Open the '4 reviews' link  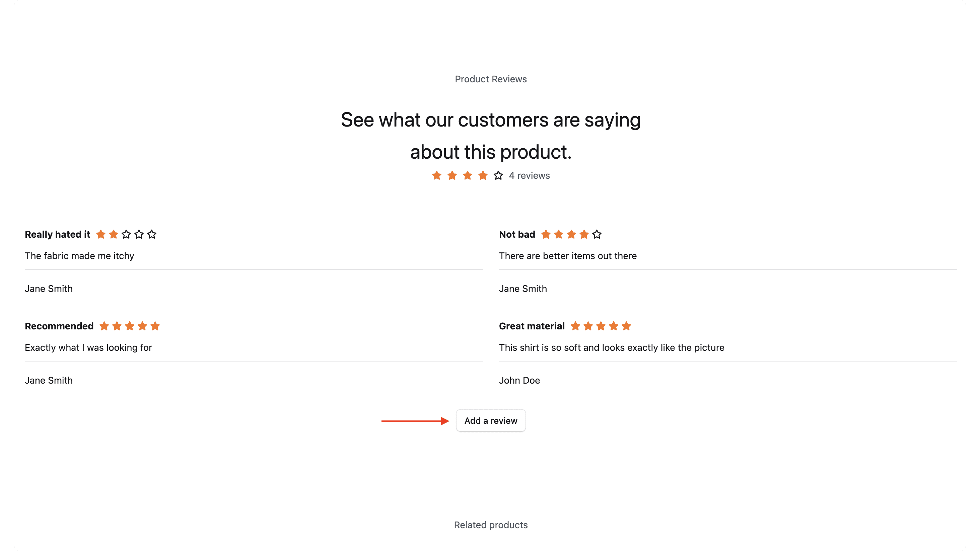click(x=529, y=175)
